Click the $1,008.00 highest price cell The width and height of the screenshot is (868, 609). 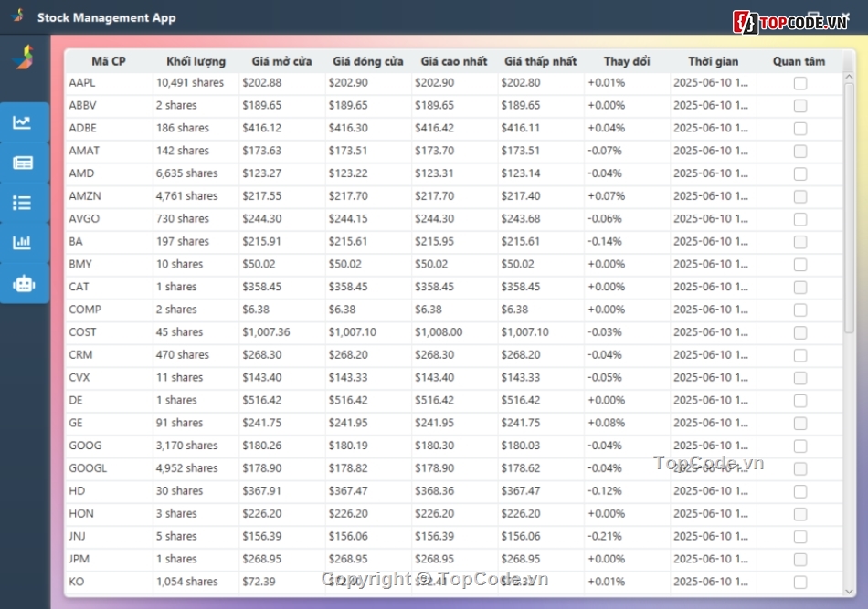coord(454,332)
